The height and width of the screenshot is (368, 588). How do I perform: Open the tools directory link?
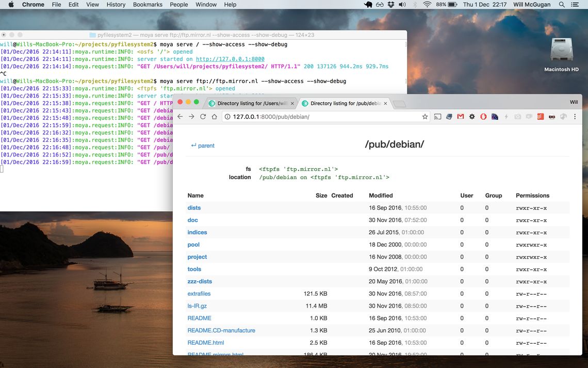194,269
